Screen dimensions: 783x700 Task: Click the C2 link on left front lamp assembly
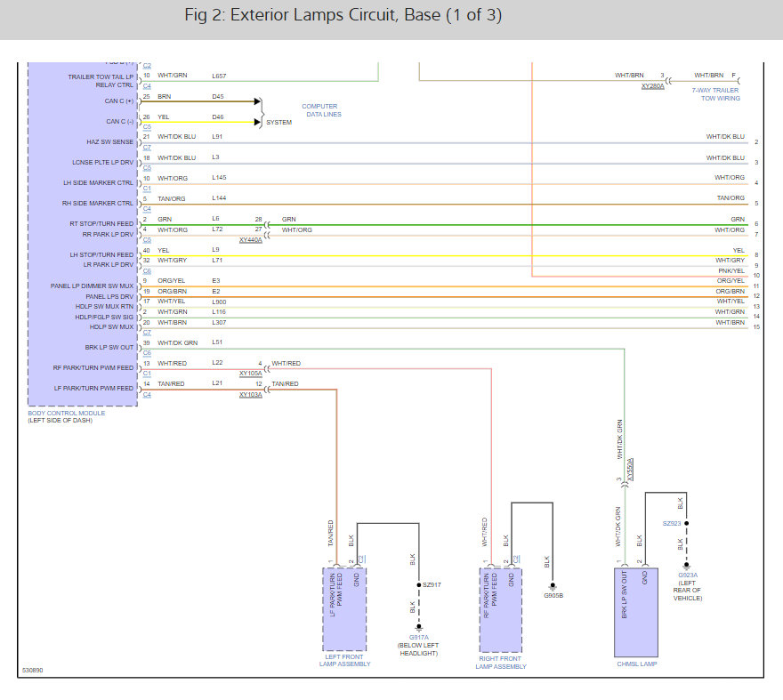362,559
